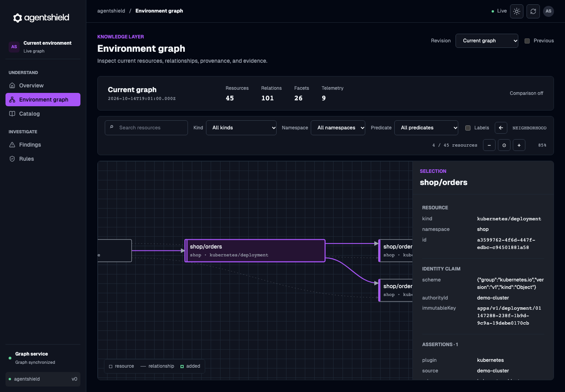The image size is (565, 392).
Task: Click the Telemetry count 9
Action: pyautogui.click(x=324, y=98)
